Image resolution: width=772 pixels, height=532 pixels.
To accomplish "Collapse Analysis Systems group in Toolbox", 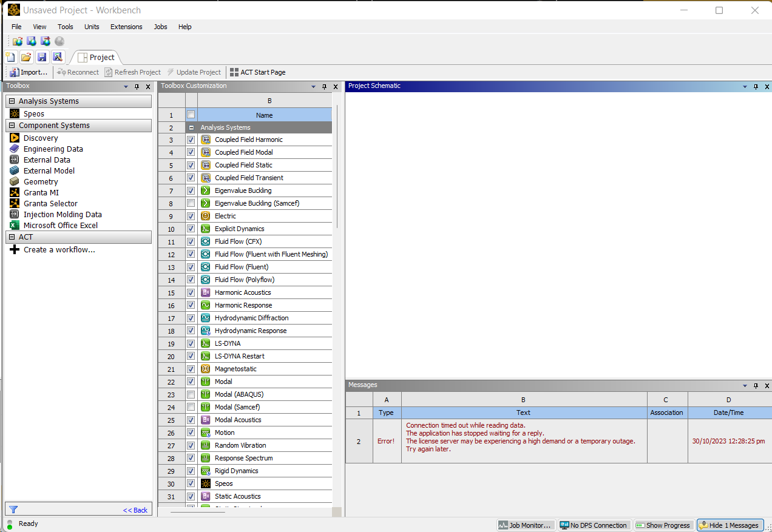I will coord(12,101).
